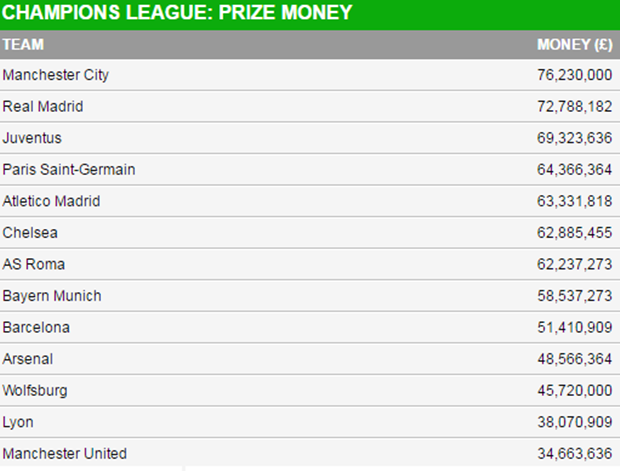Select Paris Saint-Germain in the table
The image size is (620, 471).
69,170
